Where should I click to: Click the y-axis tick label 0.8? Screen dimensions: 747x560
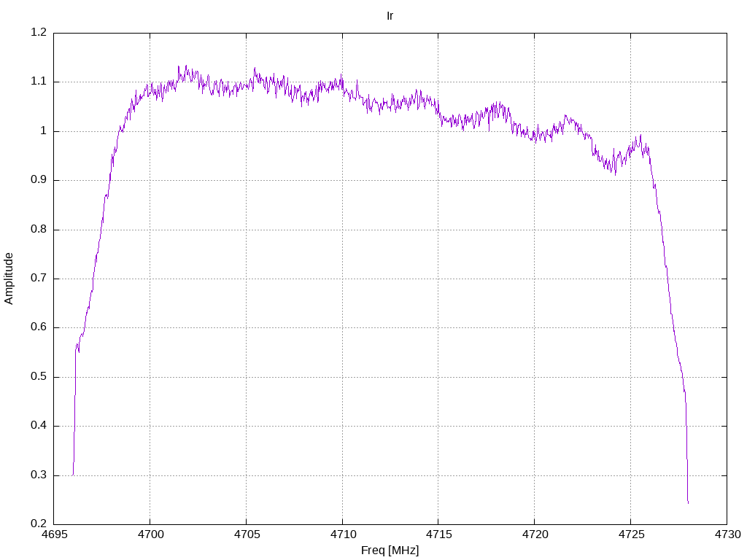[39, 229]
